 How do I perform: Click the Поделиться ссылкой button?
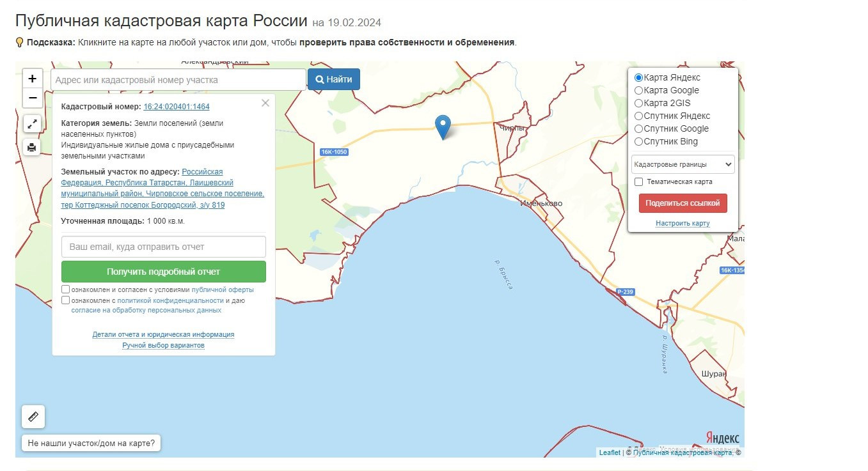pos(683,203)
